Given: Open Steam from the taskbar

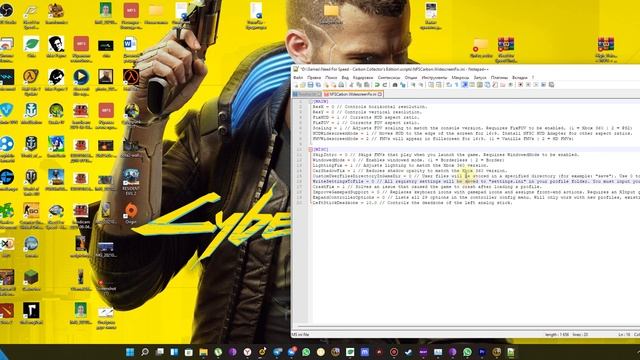Looking at the screenshot, I should tap(408, 352).
